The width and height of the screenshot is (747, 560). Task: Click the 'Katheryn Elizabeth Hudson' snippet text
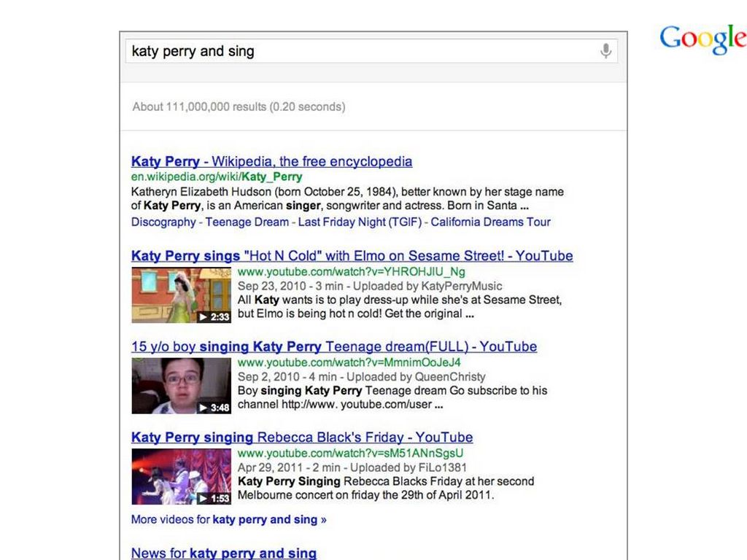[347, 198]
